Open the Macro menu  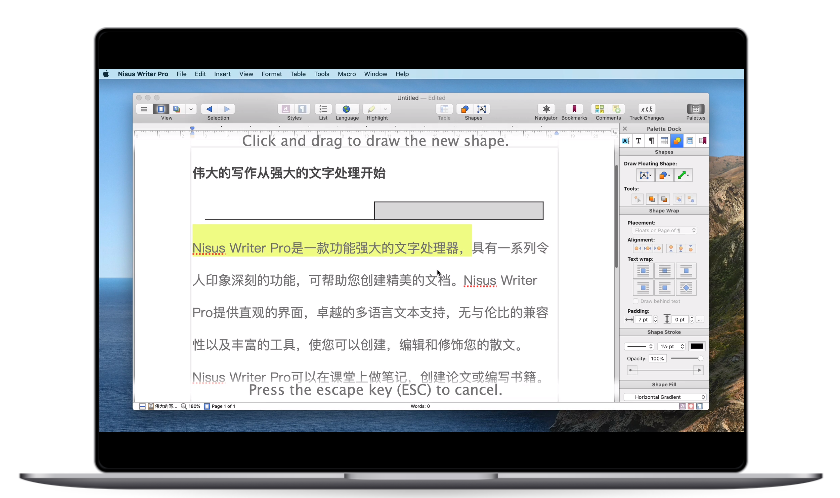(347, 74)
